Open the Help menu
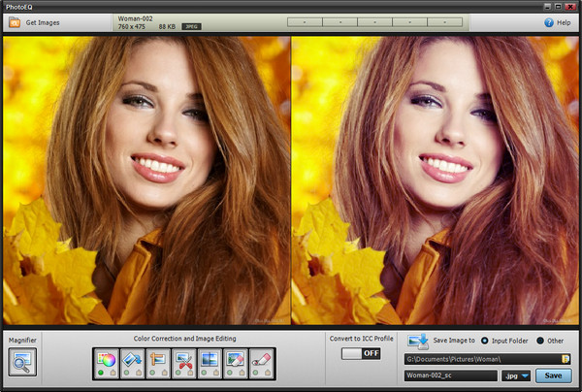The image size is (582, 392). click(x=557, y=22)
